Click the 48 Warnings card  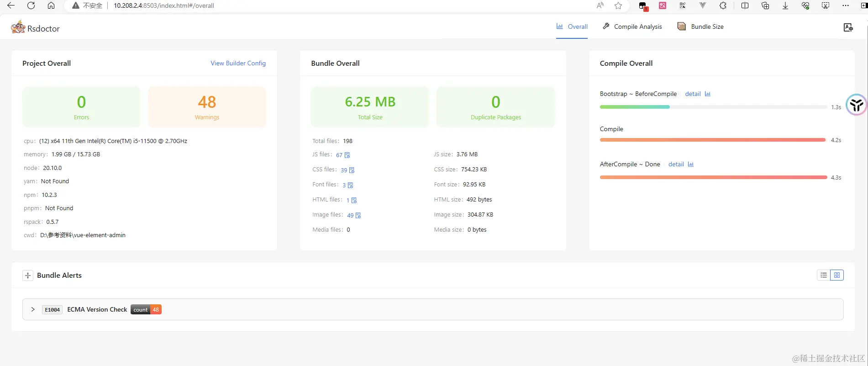tap(207, 107)
